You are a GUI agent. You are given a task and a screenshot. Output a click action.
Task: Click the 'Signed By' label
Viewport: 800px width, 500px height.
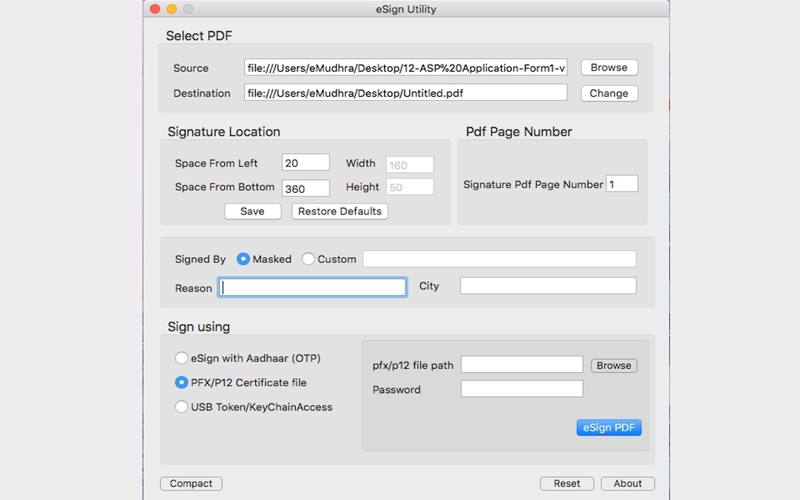point(200,259)
